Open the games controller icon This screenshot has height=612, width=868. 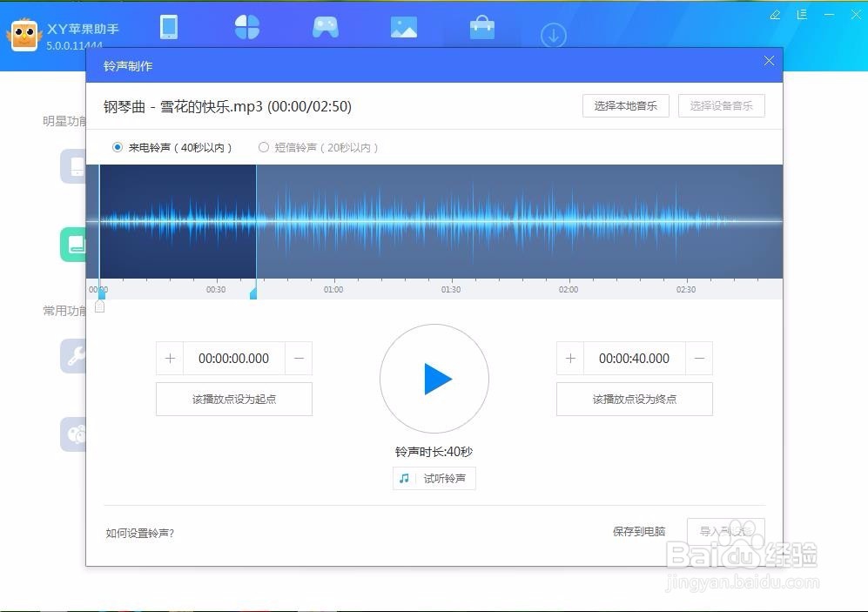326,27
